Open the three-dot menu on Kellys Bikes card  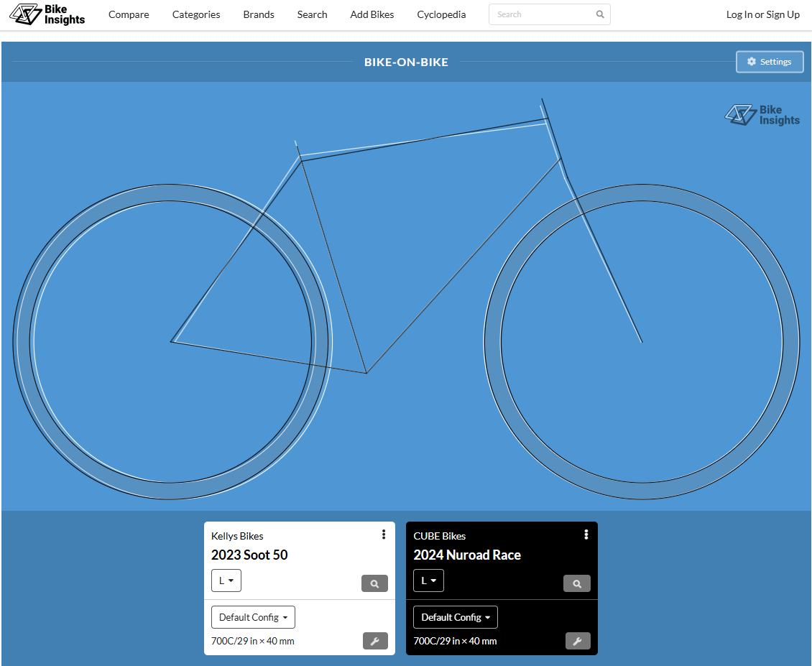(x=384, y=535)
